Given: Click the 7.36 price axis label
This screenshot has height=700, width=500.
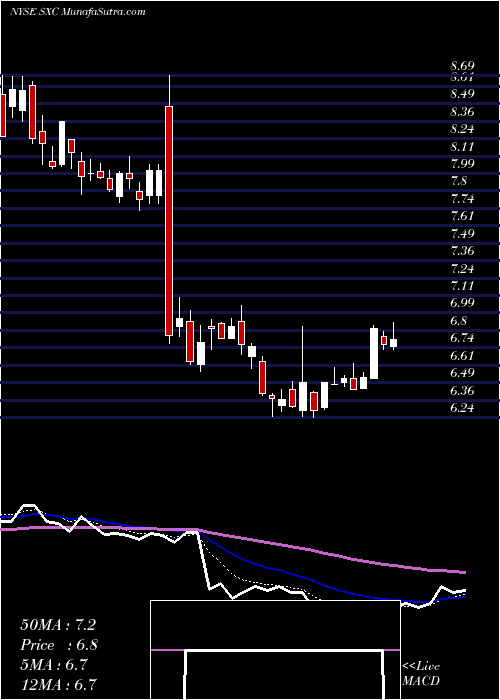Looking at the screenshot, I should [x=462, y=251].
